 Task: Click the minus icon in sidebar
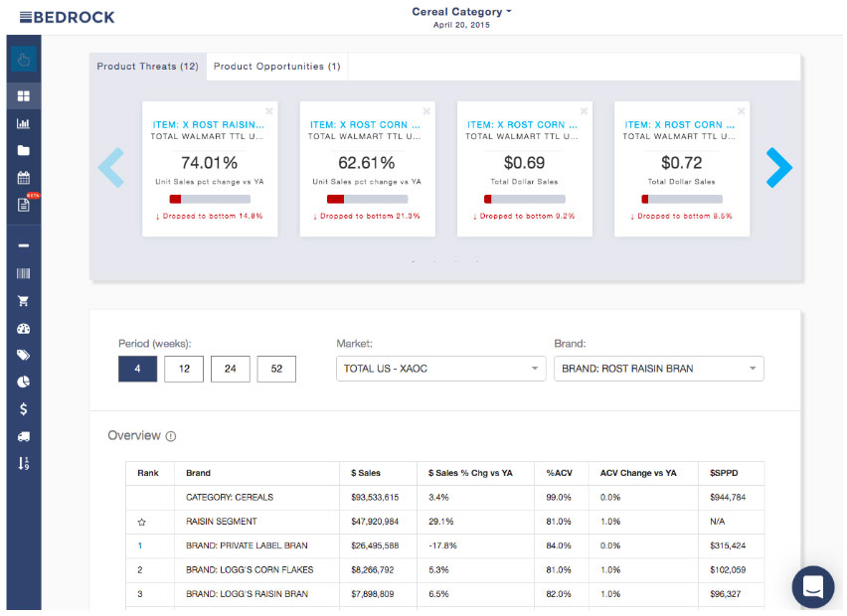[x=23, y=245]
